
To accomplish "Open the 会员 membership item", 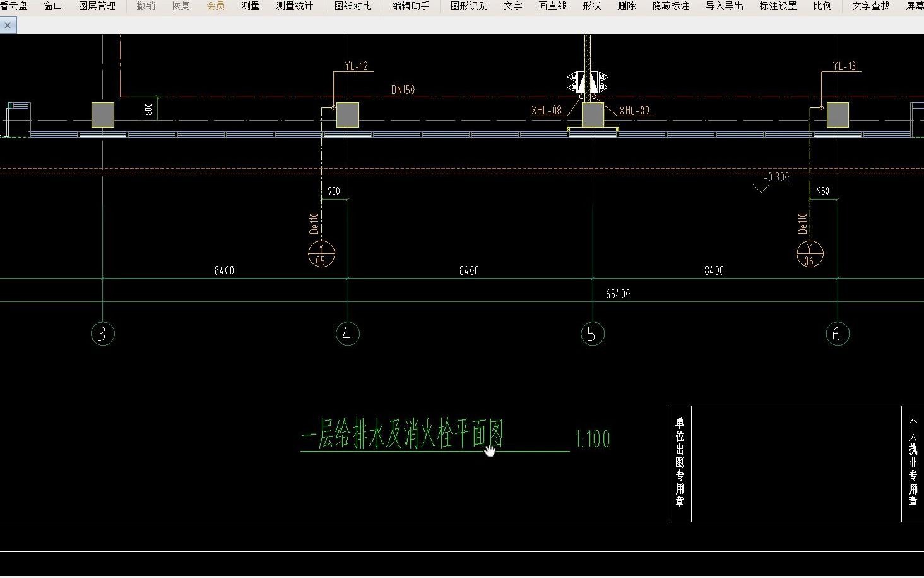I will coord(216,6).
